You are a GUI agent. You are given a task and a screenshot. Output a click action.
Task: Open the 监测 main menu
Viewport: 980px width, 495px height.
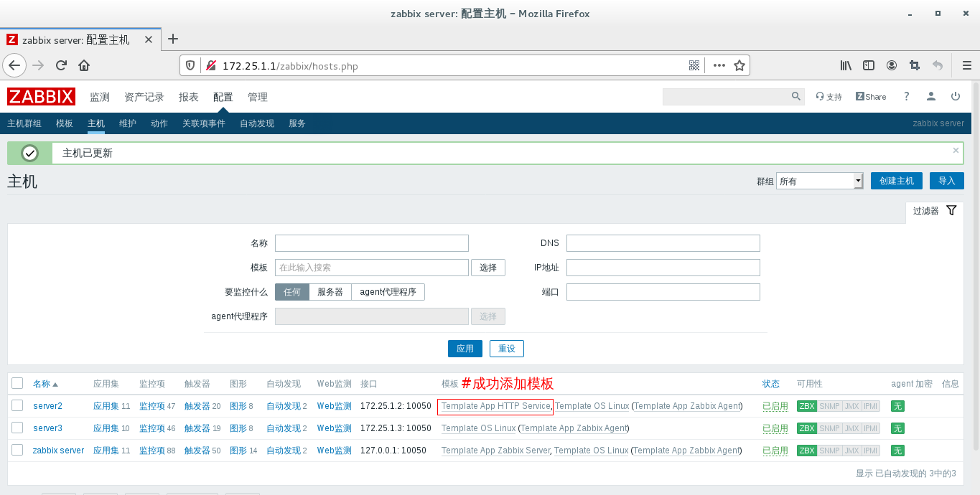click(100, 97)
